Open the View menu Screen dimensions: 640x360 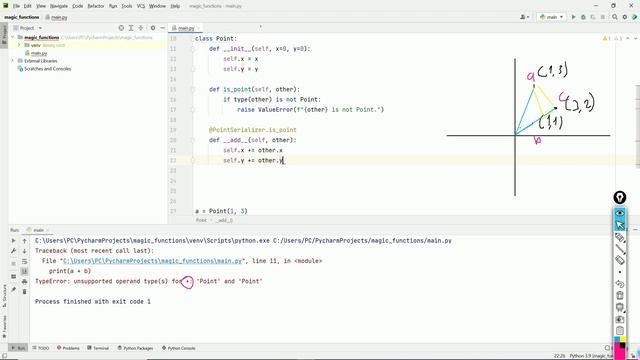[41, 6]
